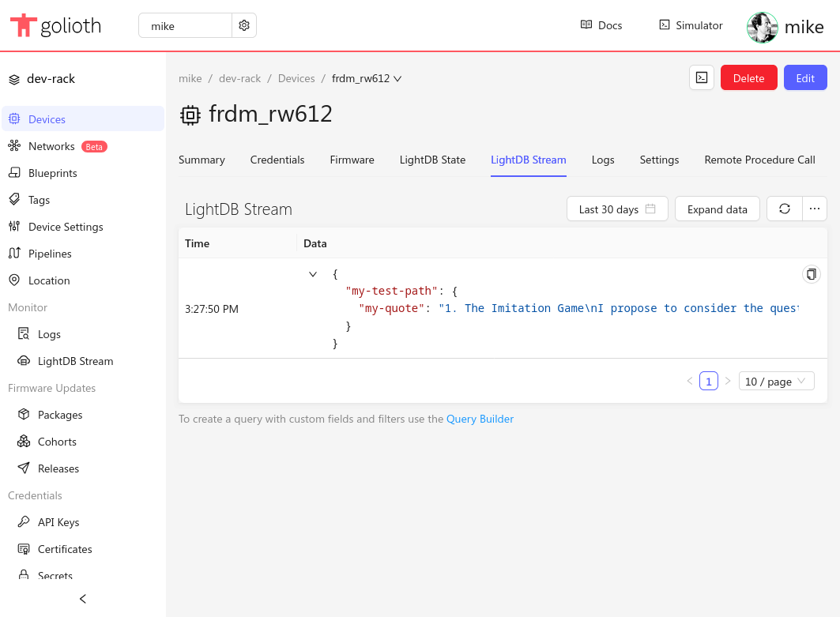This screenshot has height=617, width=840.
Task: Open the more options ellipsis menu
Action: coord(815,209)
